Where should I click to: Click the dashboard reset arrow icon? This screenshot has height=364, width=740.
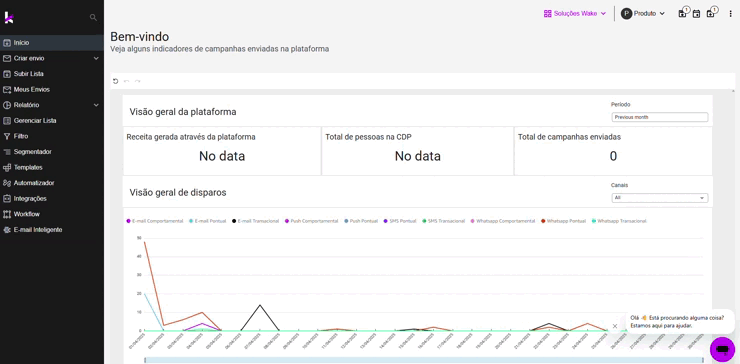click(116, 81)
